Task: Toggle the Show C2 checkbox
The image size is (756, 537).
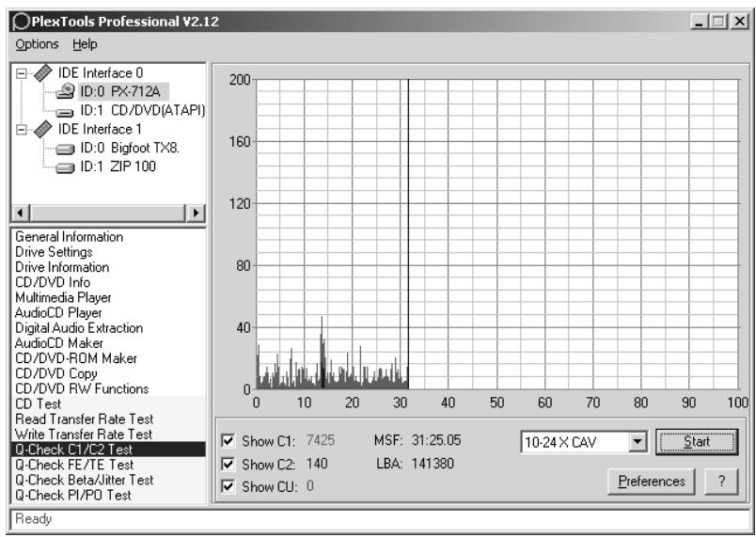Action: pos(228,464)
